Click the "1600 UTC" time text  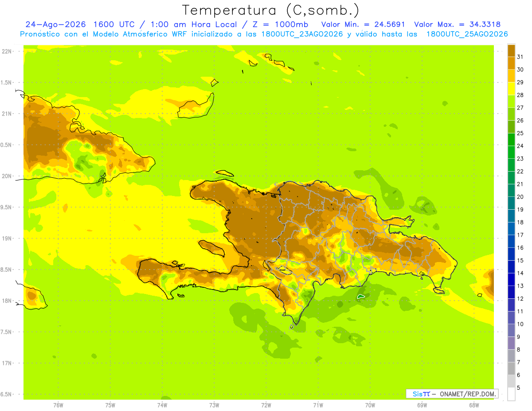[x=114, y=24]
